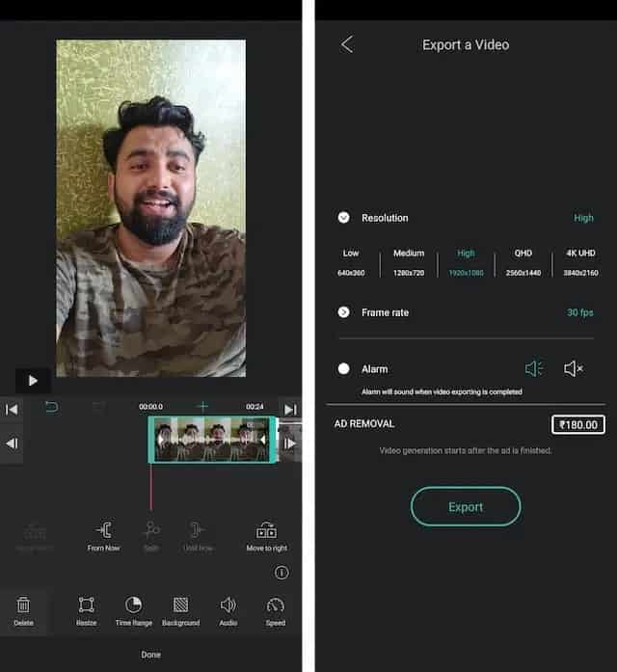Select the Split scissors tool
Screen dimensions: 617x672
[151, 536]
